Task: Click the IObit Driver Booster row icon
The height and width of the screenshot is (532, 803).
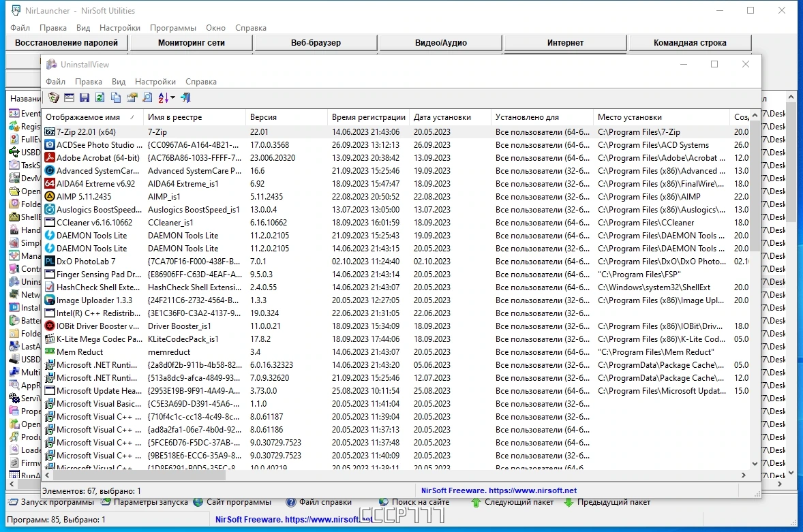Action: [50, 326]
